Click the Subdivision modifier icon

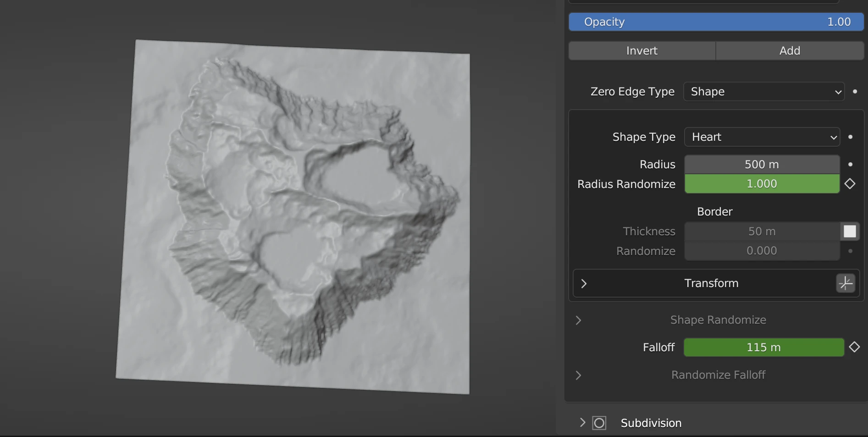(x=599, y=423)
